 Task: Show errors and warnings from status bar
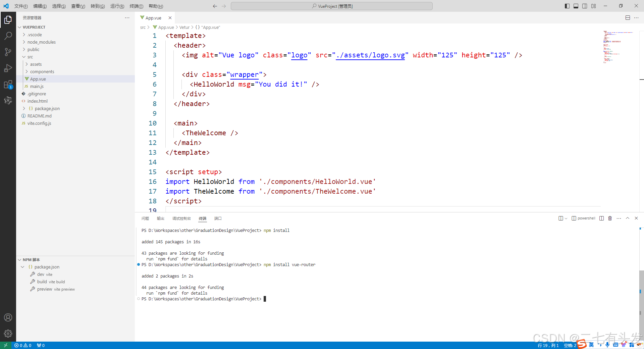[x=23, y=345]
